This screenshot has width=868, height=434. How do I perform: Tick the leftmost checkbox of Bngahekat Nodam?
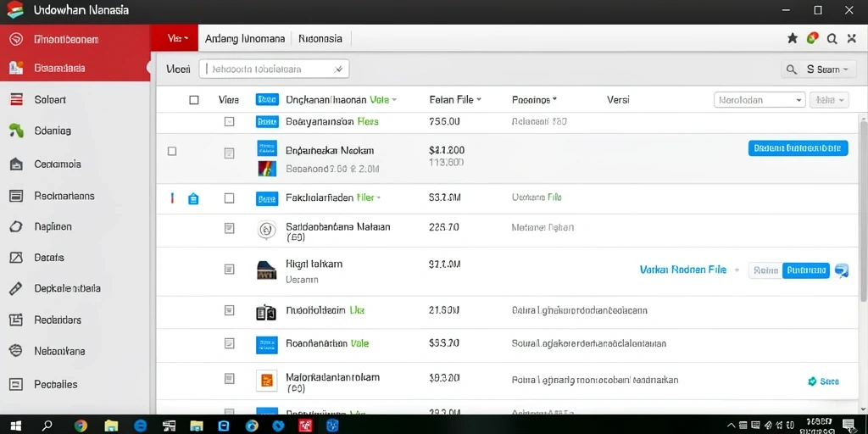coord(172,151)
